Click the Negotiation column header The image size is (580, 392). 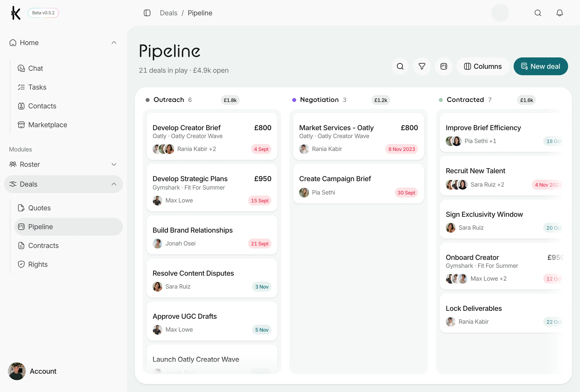319,100
